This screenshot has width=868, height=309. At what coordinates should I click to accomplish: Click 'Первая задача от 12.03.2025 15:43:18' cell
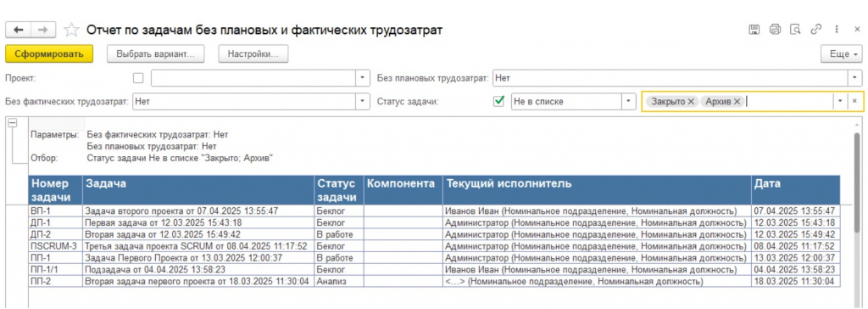click(x=198, y=222)
